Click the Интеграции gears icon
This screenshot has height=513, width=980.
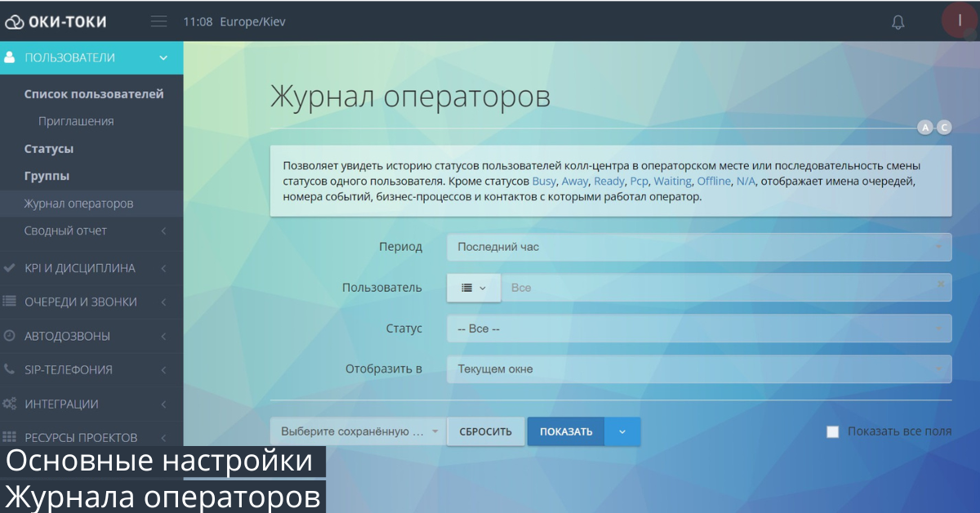(10, 404)
